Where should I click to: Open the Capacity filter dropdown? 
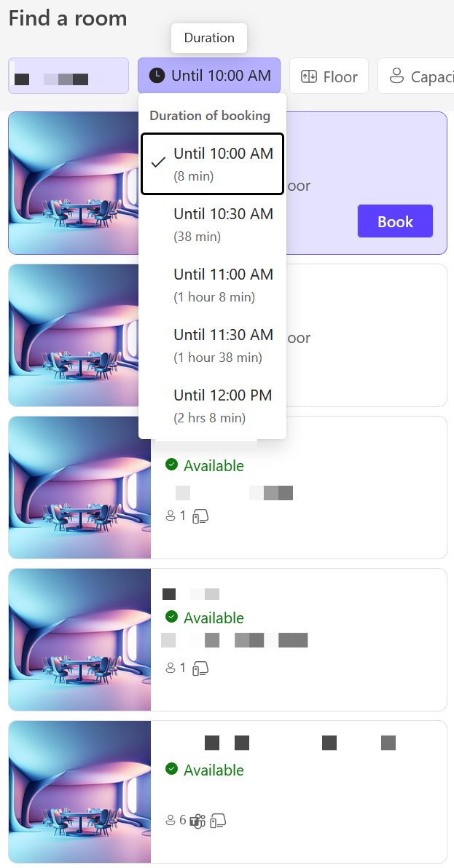click(416, 76)
